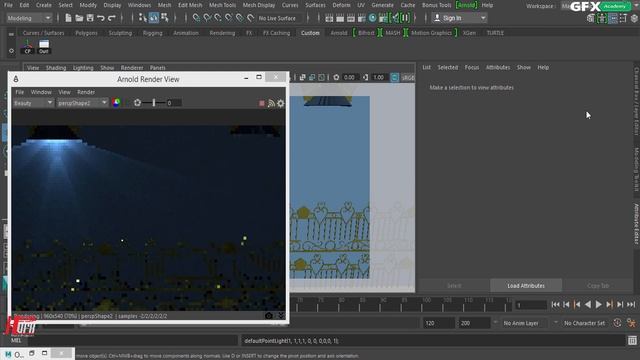Screen dimensions: 640x360
Task: Click the Load Attributes button
Action: tap(526, 286)
